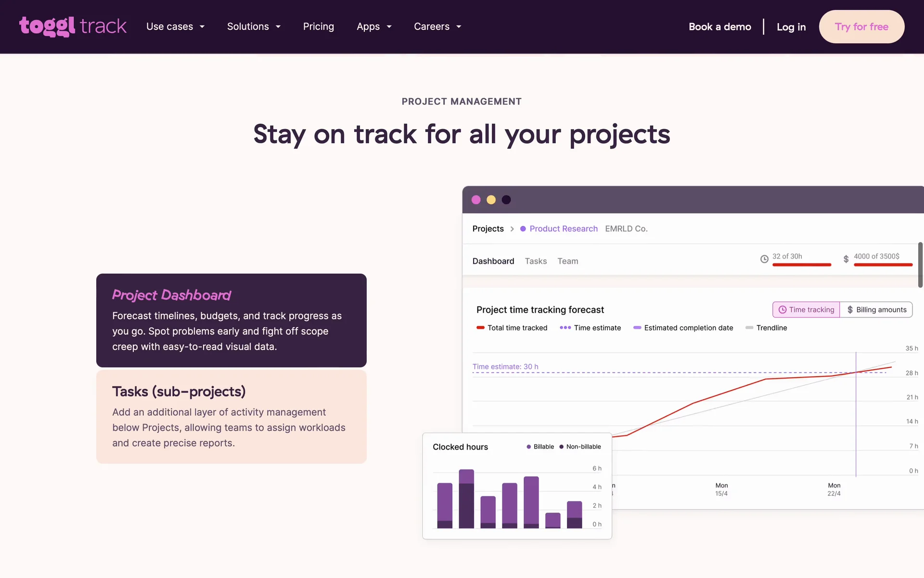Click the dollar icon beside 4000 of 3500$
This screenshot has width=924, height=578.
point(846,259)
